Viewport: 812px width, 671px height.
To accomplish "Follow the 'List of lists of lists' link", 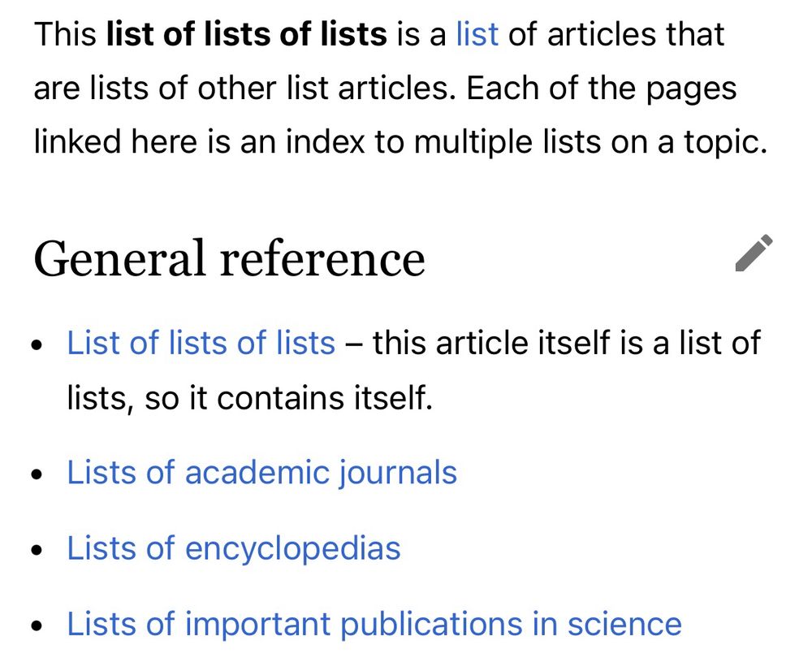I will [x=200, y=343].
